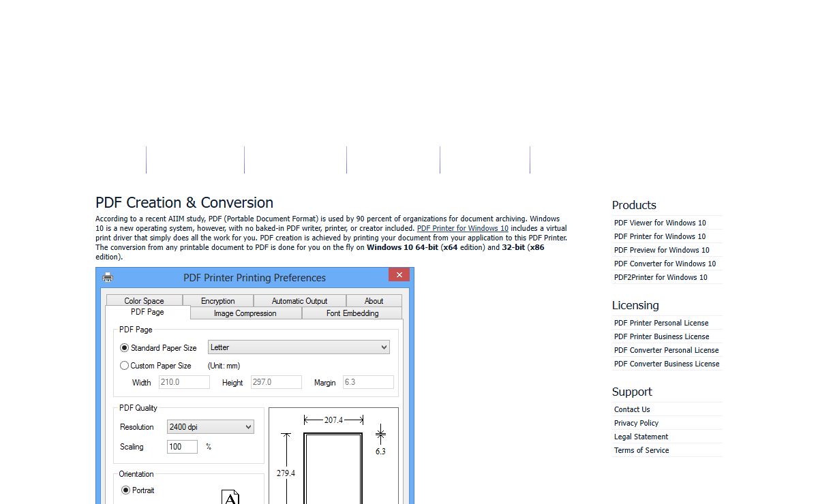Switch to Image Compression tab
818x504 pixels.
click(x=245, y=313)
